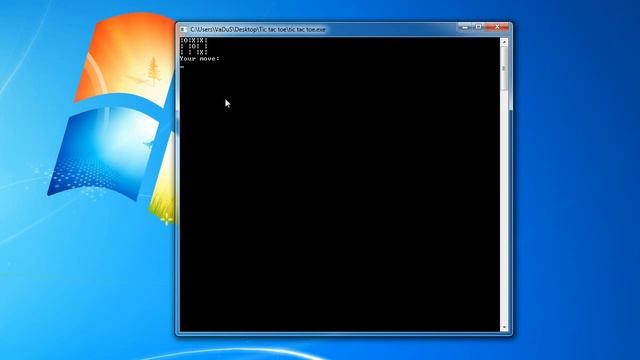The height and width of the screenshot is (360, 640).
Task: Close the tic tac toe.exe console window
Action: pyautogui.click(x=497, y=27)
